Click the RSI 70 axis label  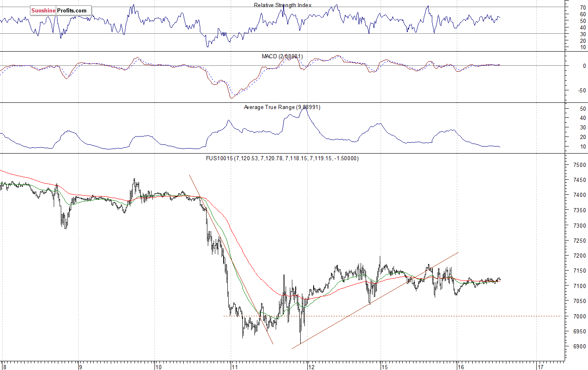click(583, 7)
